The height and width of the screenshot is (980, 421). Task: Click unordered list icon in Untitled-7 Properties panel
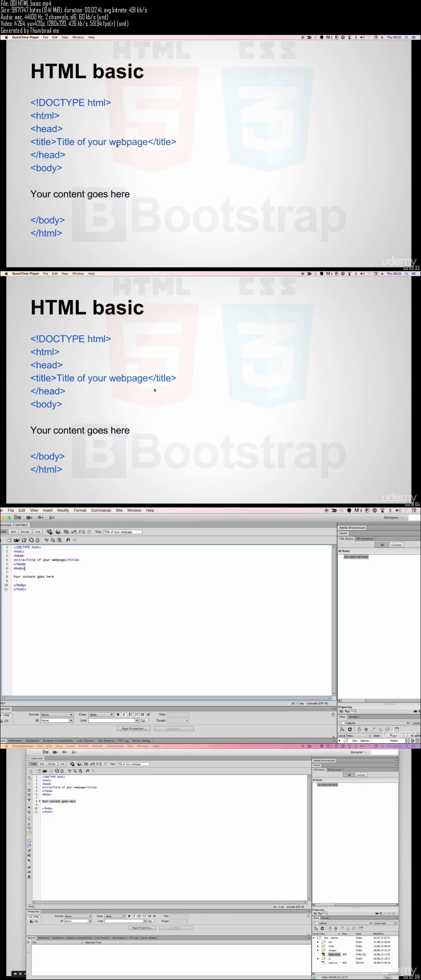click(131, 715)
